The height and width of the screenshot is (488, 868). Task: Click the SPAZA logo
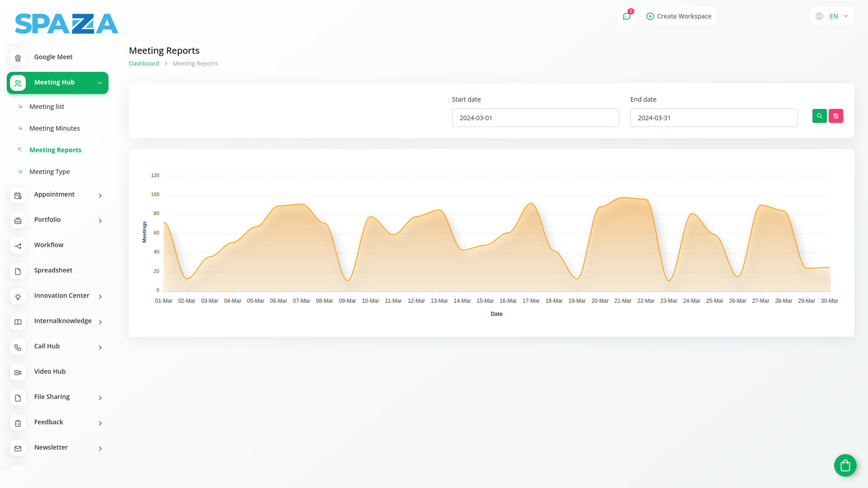pos(66,23)
